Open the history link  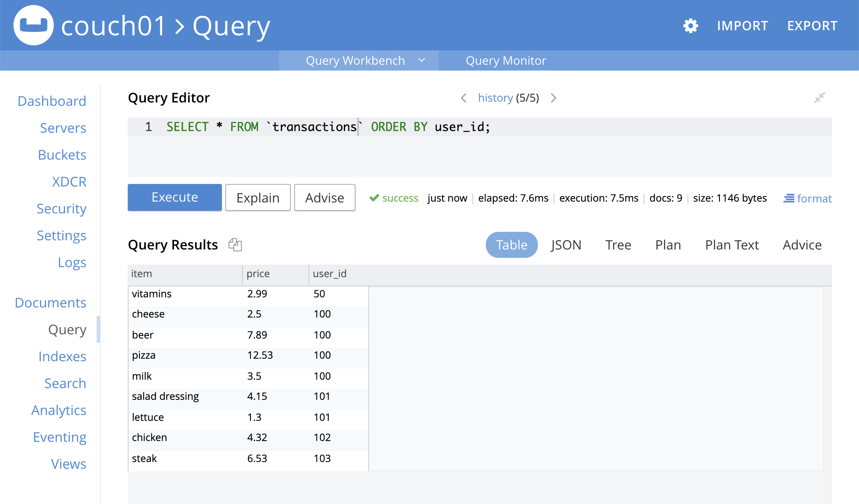495,98
